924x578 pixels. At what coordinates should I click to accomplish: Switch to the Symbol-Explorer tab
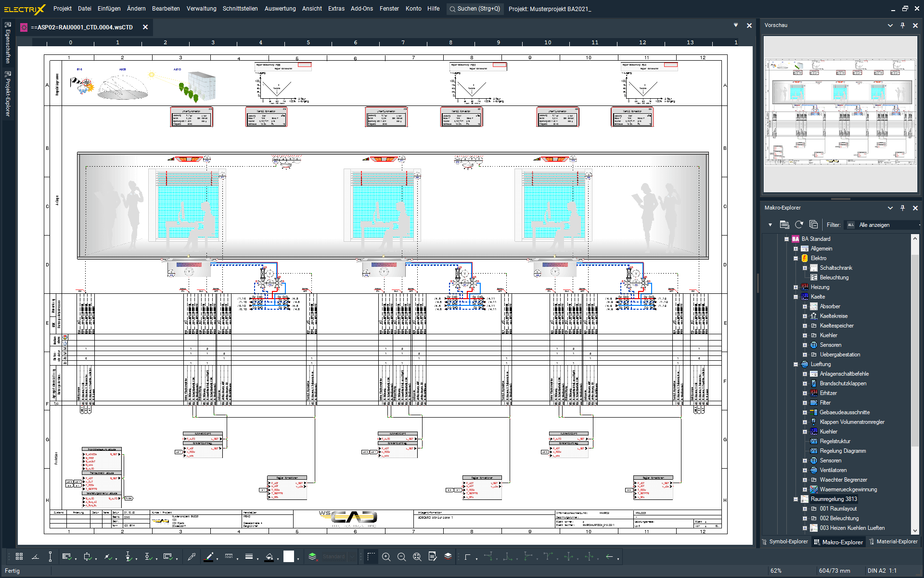(785, 542)
